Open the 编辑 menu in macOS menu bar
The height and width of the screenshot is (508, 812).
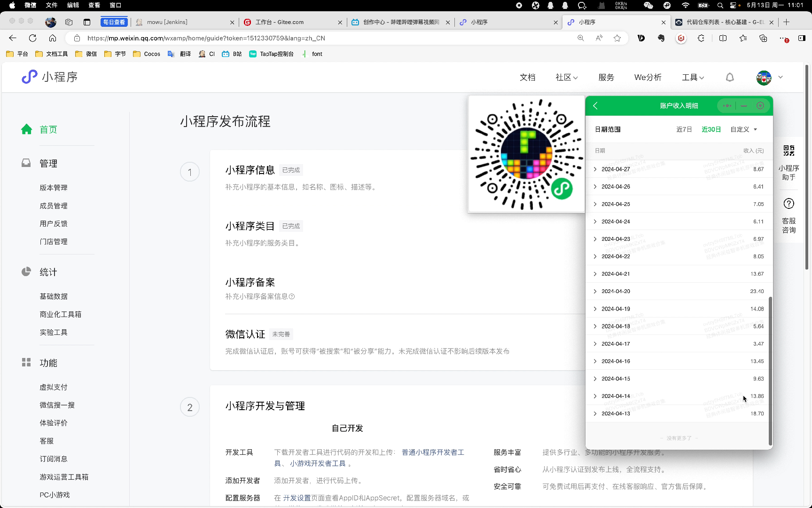tap(73, 5)
